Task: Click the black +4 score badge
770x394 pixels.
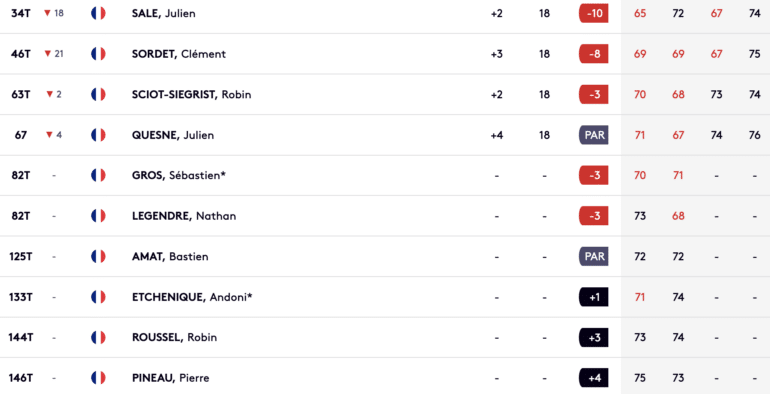Action: pos(594,378)
